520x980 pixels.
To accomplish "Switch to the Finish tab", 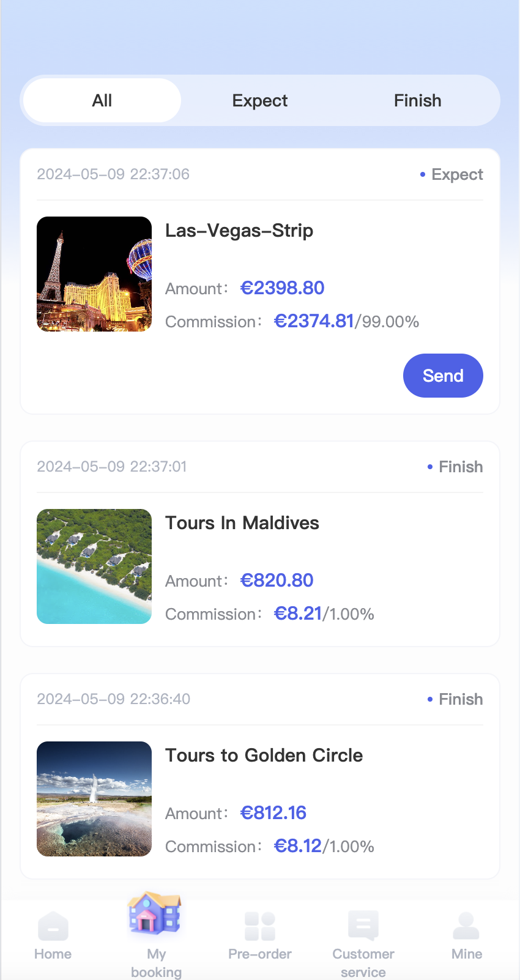I will [x=417, y=100].
